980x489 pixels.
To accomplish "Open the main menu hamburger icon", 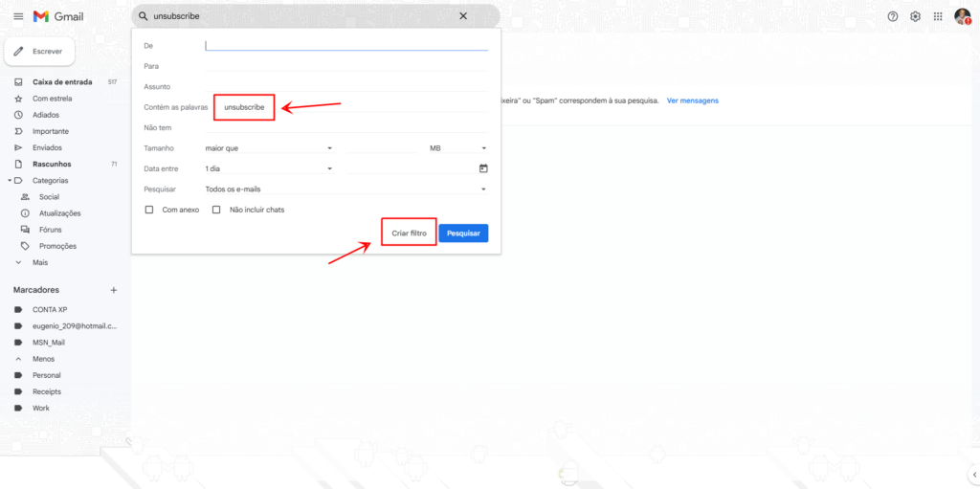I will point(18,16).
